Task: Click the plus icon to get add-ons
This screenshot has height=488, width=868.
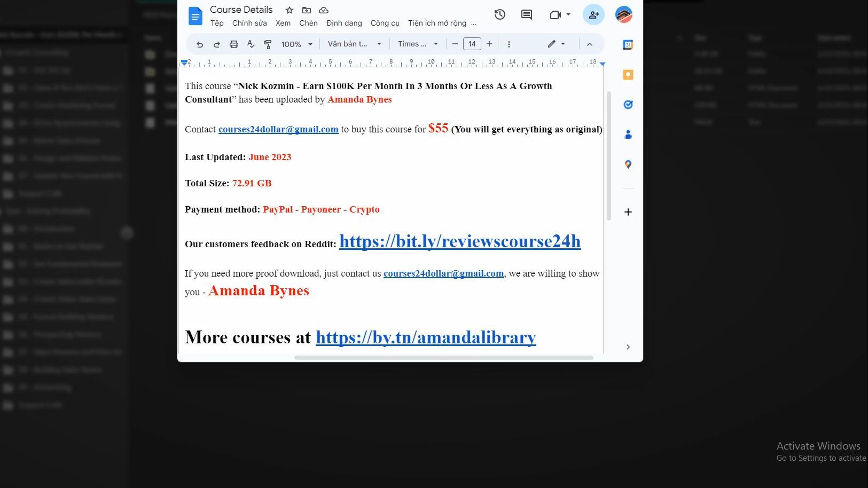Action: click(628, 212)
